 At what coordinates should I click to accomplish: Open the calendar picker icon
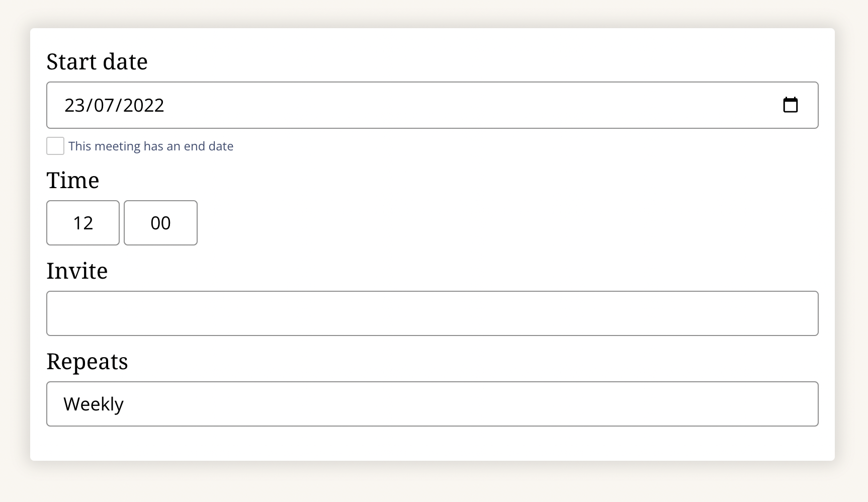[x=790, y=105]
